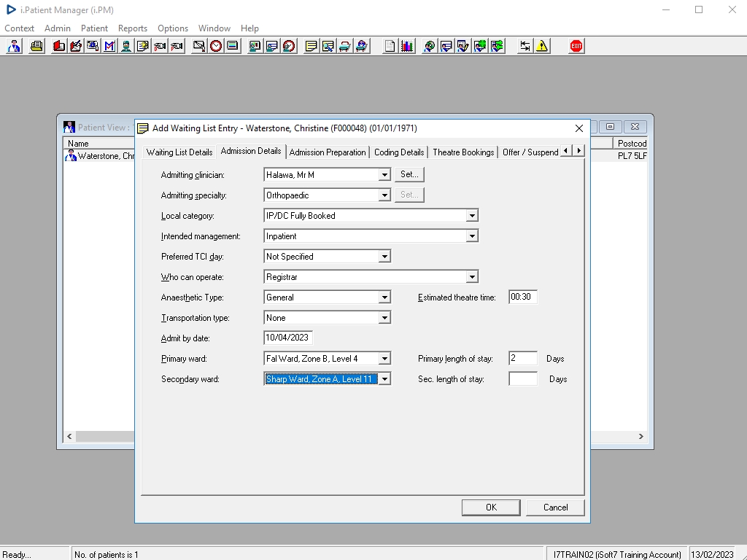Open the Primary ward dropdown
Image resolution: width=747 pixels, height=560 pixels.
click(x=384, y=359)
